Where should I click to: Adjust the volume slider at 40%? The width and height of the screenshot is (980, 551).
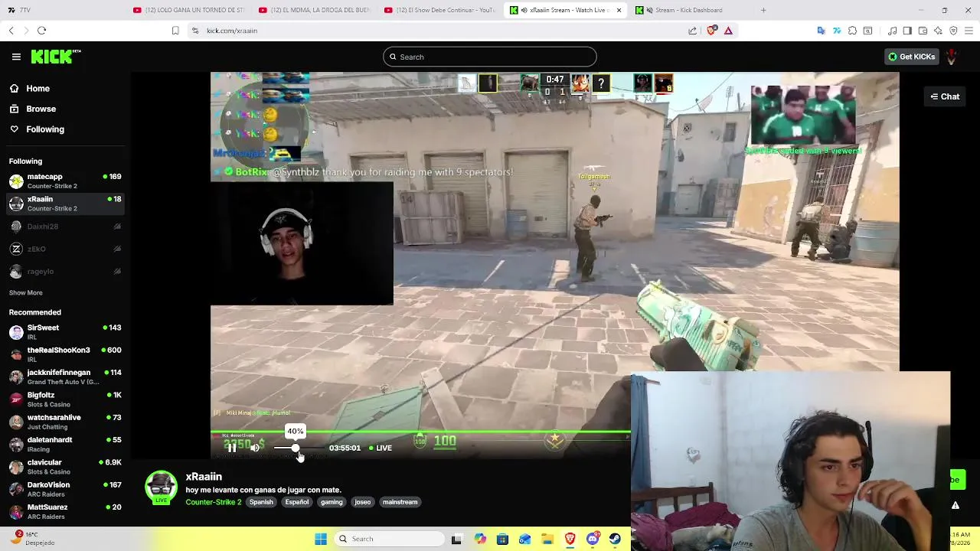[x=296, y=448]
